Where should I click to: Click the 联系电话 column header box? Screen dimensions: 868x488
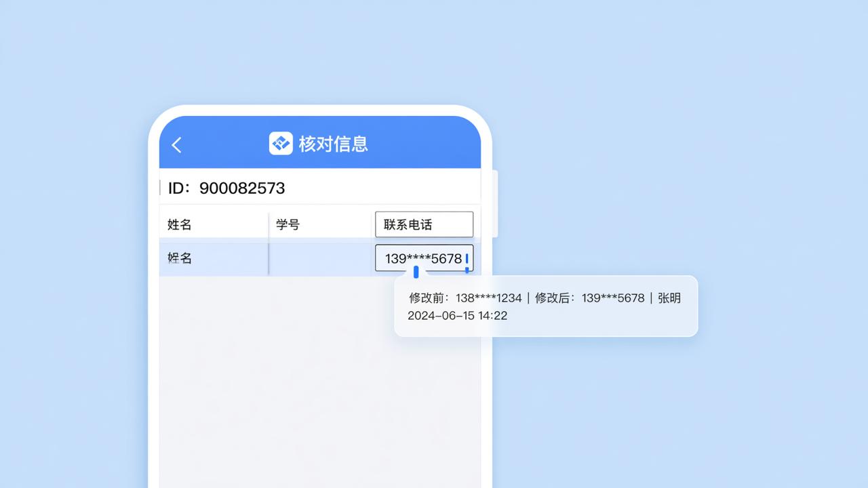point(424,224)
